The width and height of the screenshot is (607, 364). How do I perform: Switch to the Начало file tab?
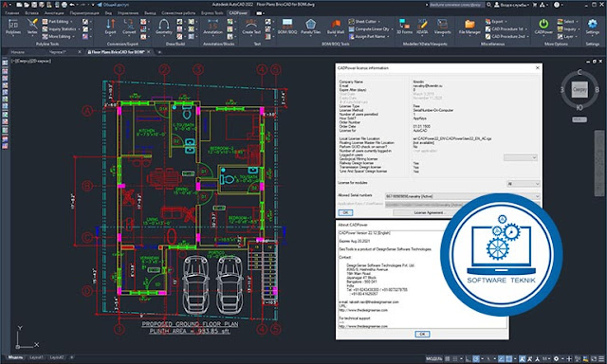tap(17, 52)
